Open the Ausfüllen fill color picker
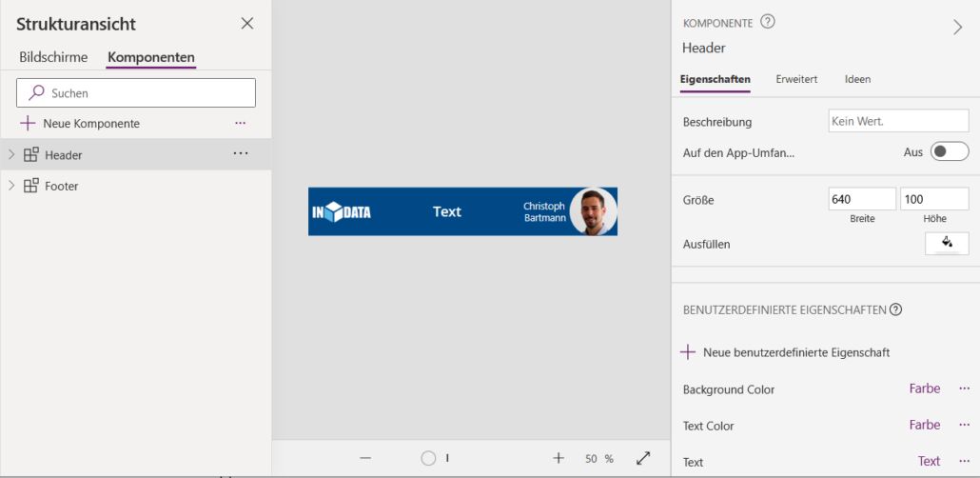This screenshot has height=478, width=980. [947, 244]
